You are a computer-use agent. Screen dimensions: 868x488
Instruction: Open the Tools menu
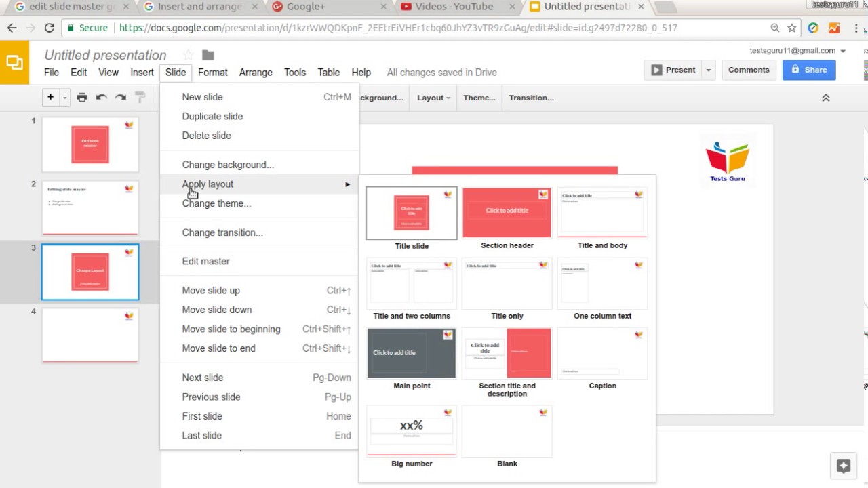pos(295,73)
